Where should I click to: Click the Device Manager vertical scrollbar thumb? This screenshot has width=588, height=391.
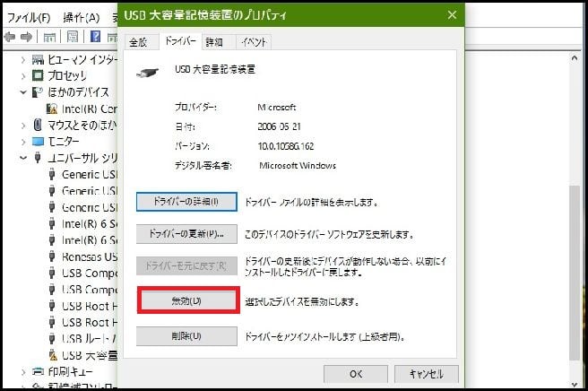(x=575, y=273)
